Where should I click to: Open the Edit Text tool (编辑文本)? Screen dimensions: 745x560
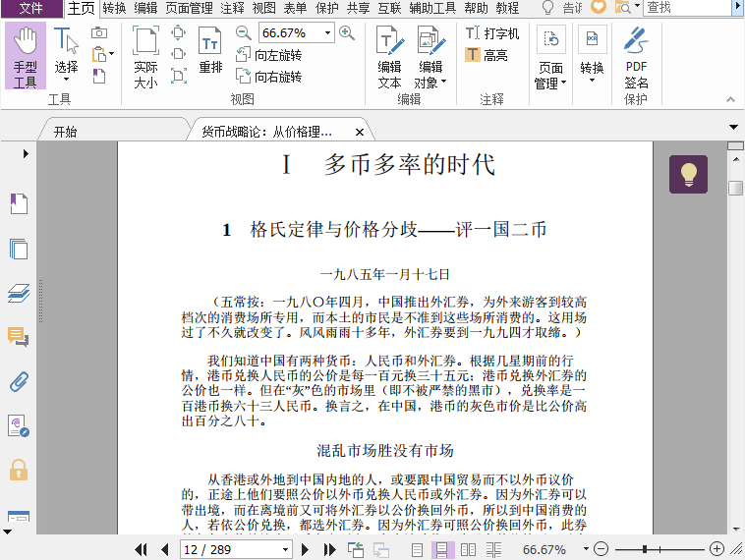[x=389, y=58]
